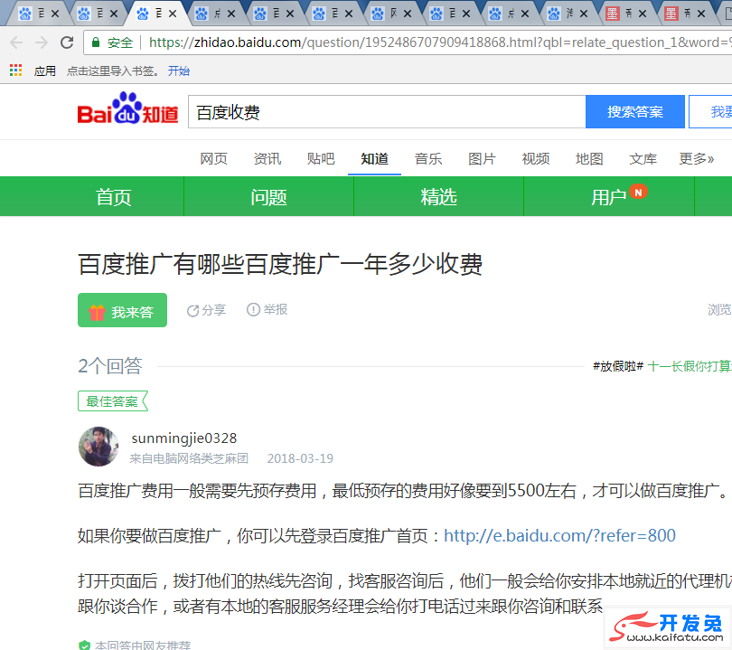732x650 pixels.
Task: Click the browser back arrow
Action: coord(16,42)
